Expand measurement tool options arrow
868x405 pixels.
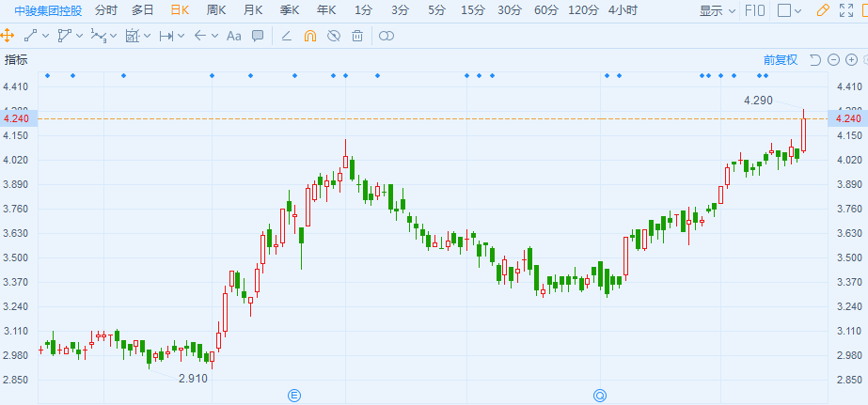pyautogui.click(x=148, y=36)
